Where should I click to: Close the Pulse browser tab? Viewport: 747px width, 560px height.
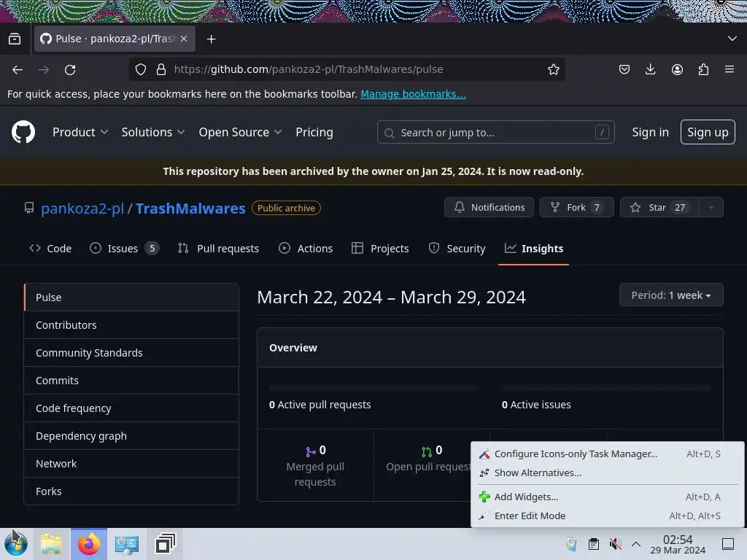(184, 39)
